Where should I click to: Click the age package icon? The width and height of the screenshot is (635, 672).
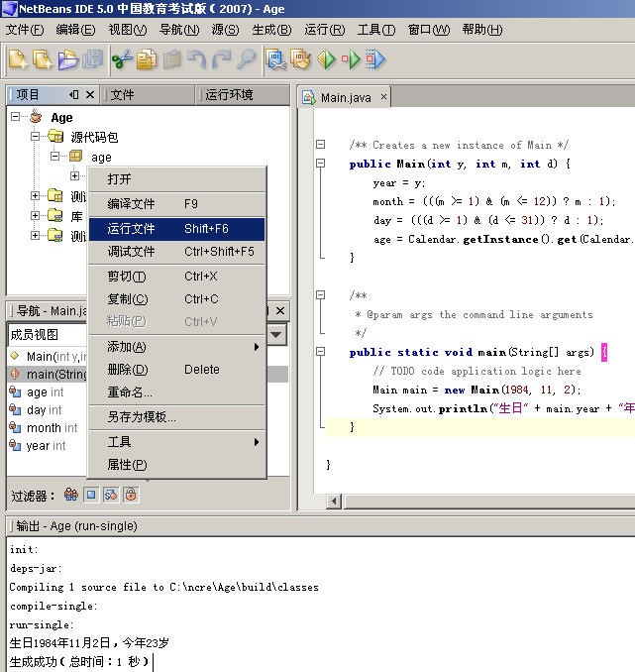[76, 156]
